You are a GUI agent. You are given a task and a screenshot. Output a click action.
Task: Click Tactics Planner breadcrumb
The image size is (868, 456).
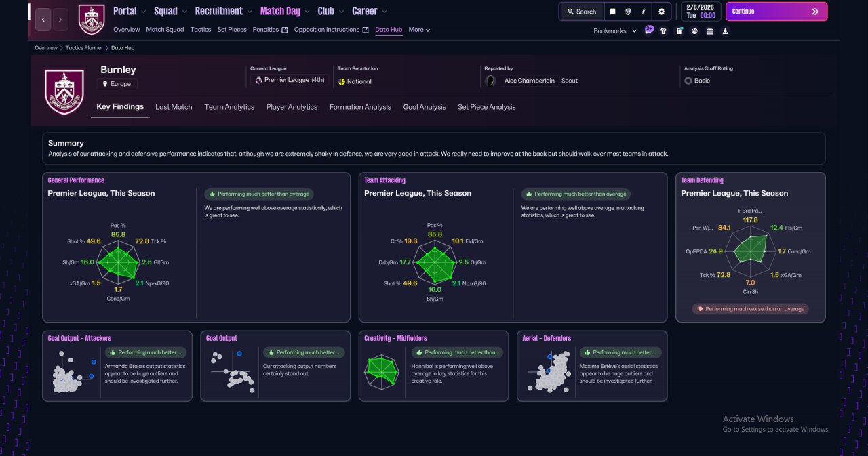[85, 48]
